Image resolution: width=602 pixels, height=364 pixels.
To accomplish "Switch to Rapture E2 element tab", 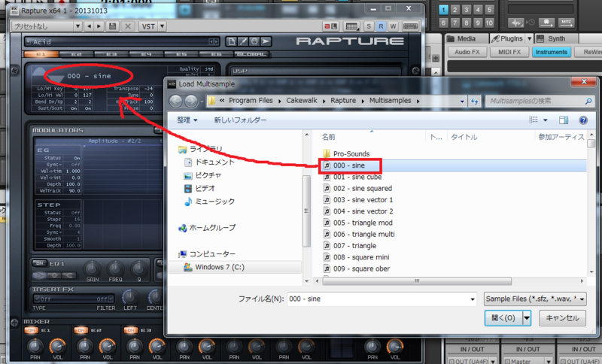I will 76,54.
